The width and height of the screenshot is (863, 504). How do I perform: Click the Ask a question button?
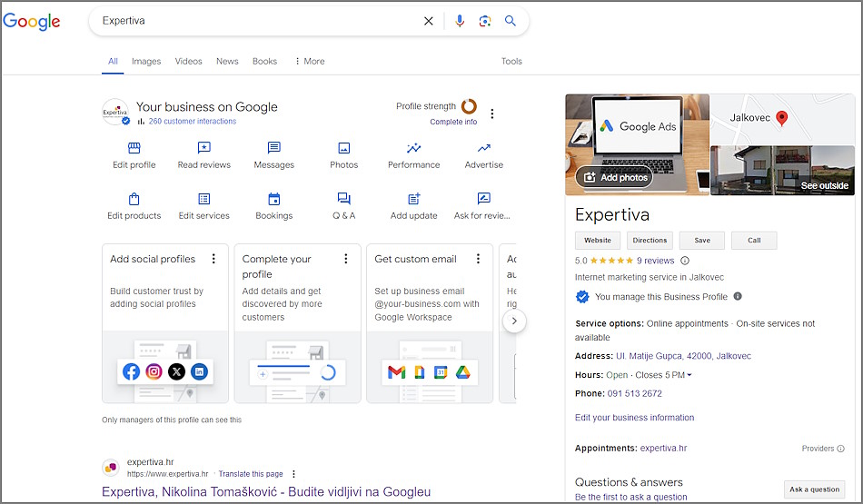pos(814,489)
